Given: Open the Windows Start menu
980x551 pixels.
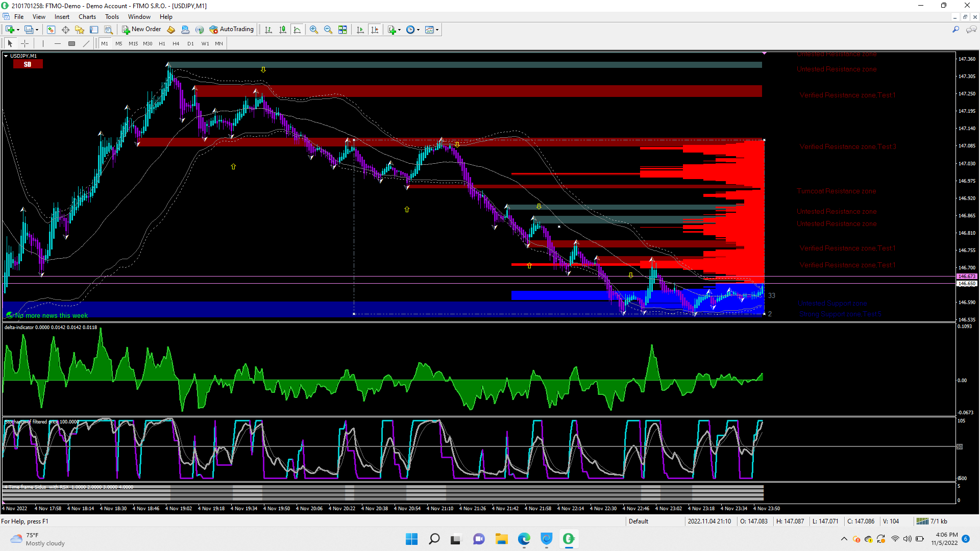Looking at the screenshot, I should click(411, 539).
